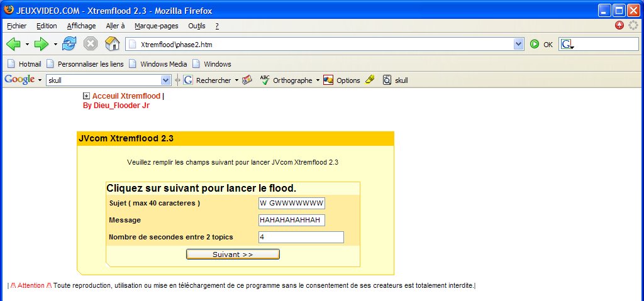
Task: Click the Stop loading icon
Action: tap(91, 44)
